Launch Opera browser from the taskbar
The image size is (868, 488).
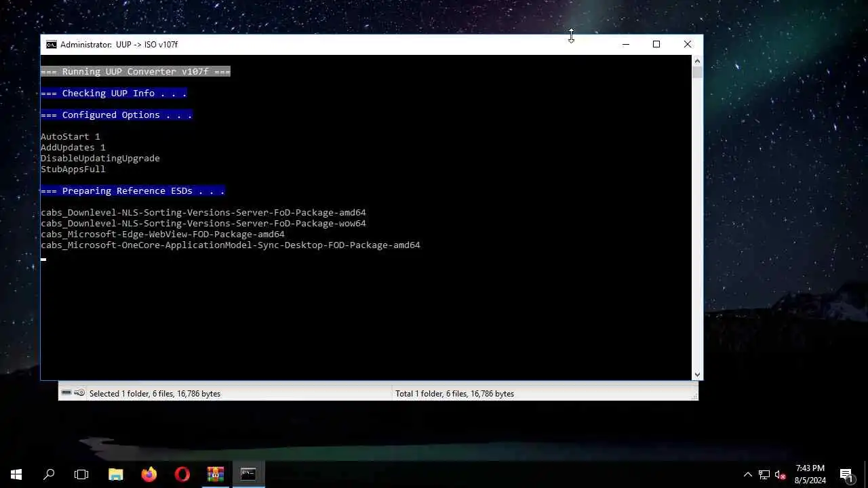pos(182,474)
